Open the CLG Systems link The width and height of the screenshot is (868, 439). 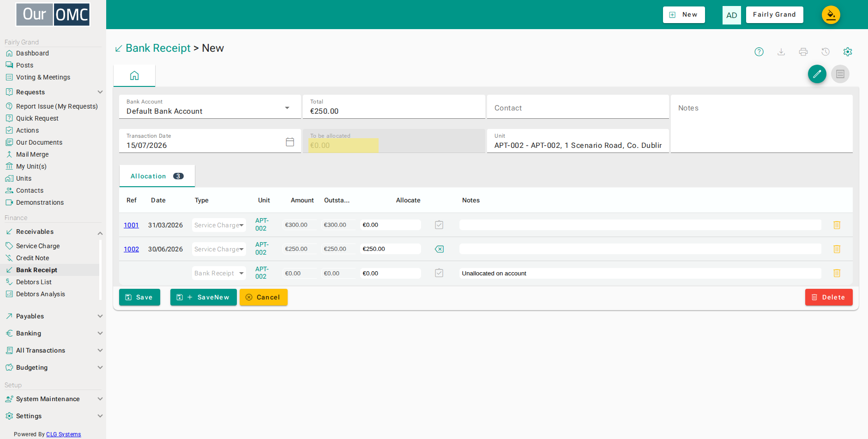tap(63, 434)
